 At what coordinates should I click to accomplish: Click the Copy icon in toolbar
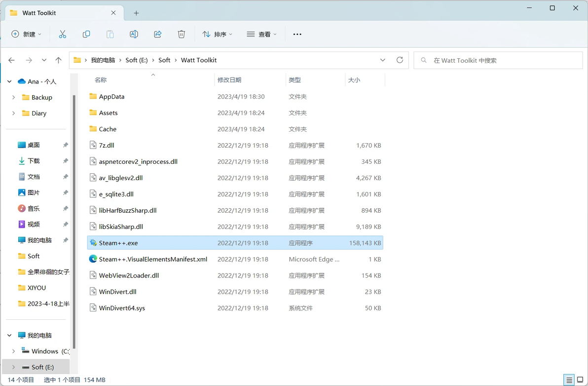[86, 34]
